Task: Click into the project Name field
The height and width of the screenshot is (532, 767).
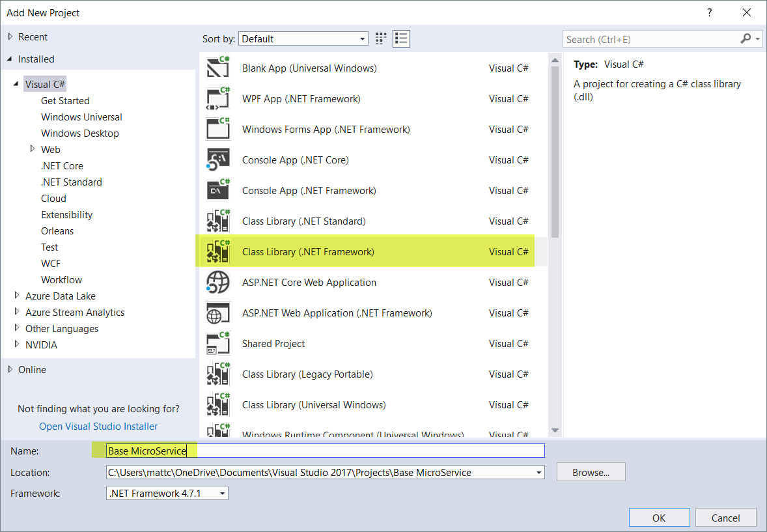Action: click(x=326, y=451)
